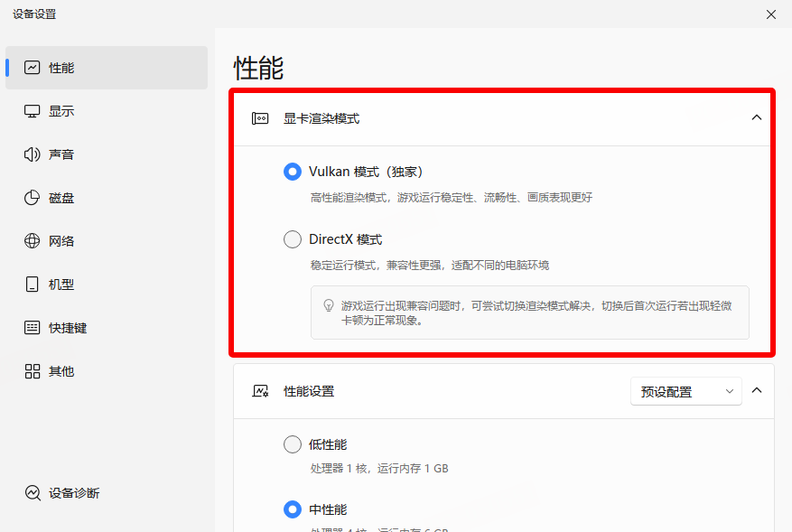The image size is (792, 532).
Task: Switch to the 网络 settings tab
Action: pos(61,241)
